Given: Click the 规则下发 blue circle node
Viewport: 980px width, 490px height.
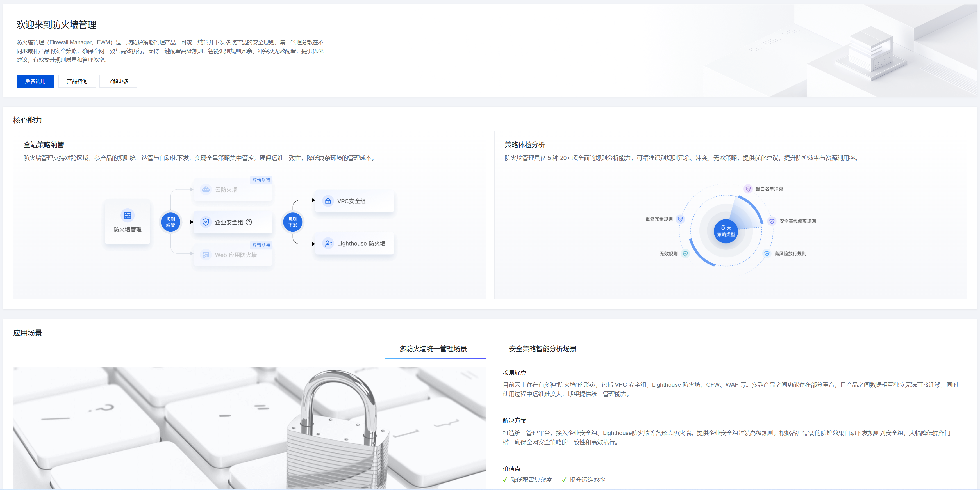Looking at the screenshot, I should point(293,222).
